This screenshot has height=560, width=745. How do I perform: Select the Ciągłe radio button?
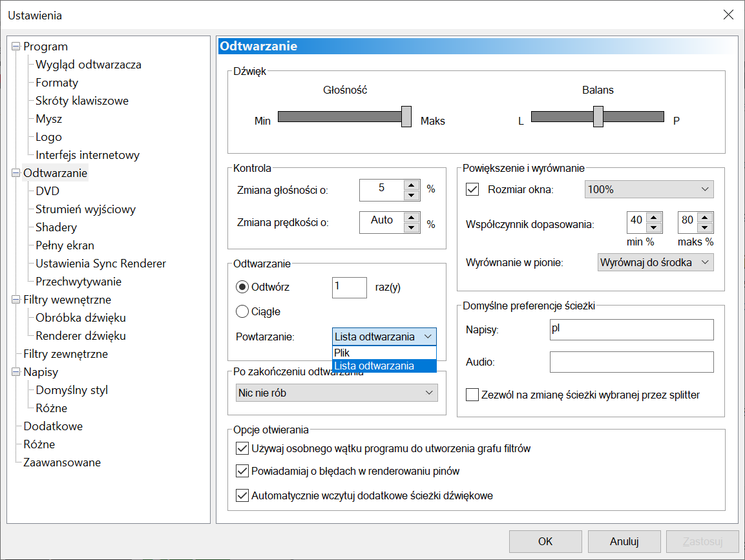tap(242, 311)
